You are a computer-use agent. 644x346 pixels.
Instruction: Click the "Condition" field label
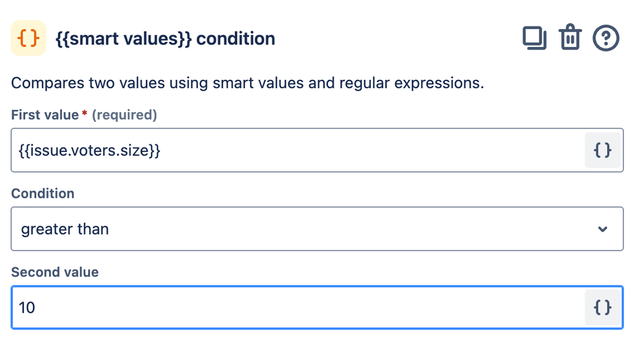pos(43,193)
